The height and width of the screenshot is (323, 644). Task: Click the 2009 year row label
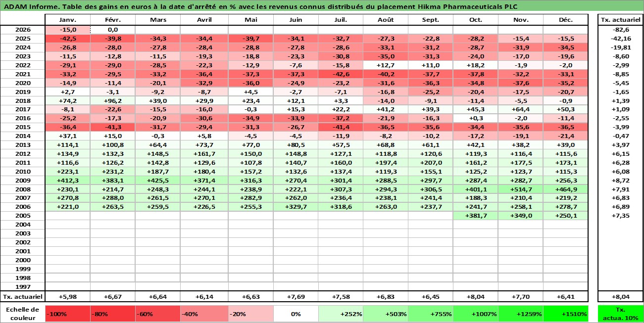[22, 180]
